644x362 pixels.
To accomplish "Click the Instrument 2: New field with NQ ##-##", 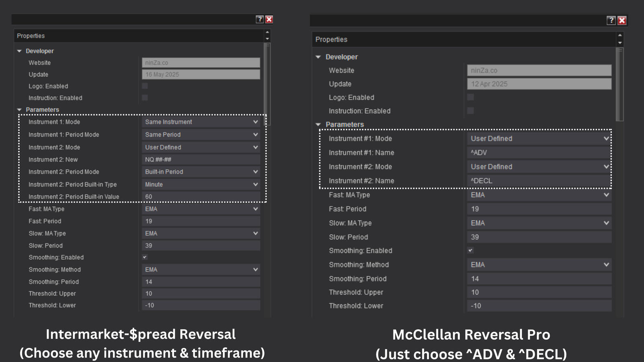I will 201,159.
